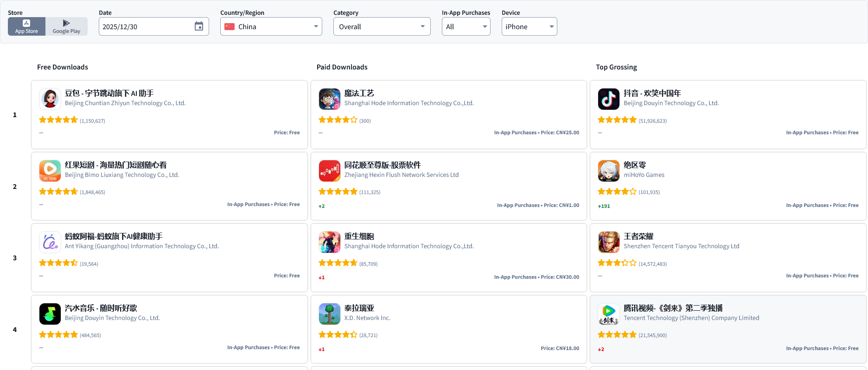
Task: Open the 汽水音乐 - 随时听好歌 title
Action: coord(101,308)
